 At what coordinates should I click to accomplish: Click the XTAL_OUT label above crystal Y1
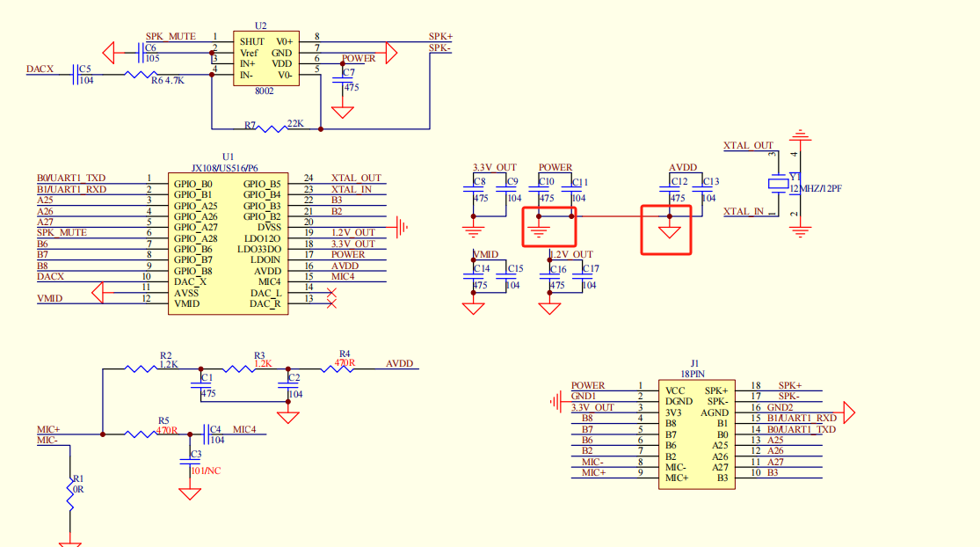coord(747,146)
